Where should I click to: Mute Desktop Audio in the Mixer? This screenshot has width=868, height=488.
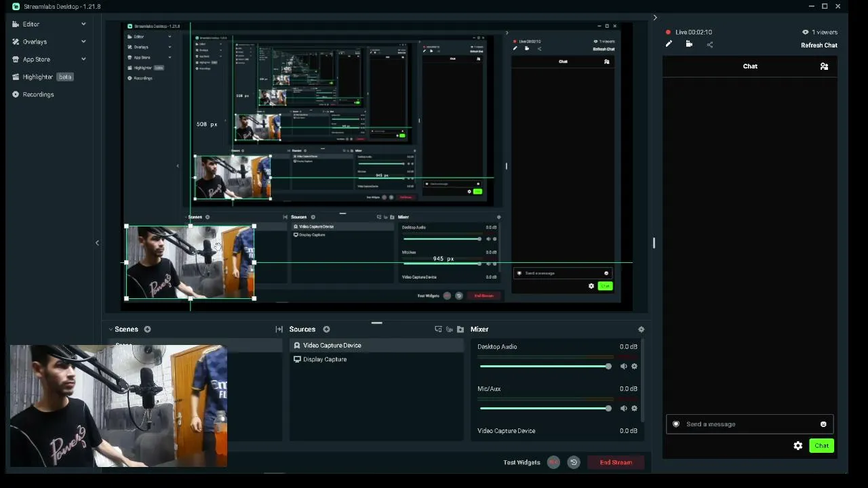coord(623,367)
